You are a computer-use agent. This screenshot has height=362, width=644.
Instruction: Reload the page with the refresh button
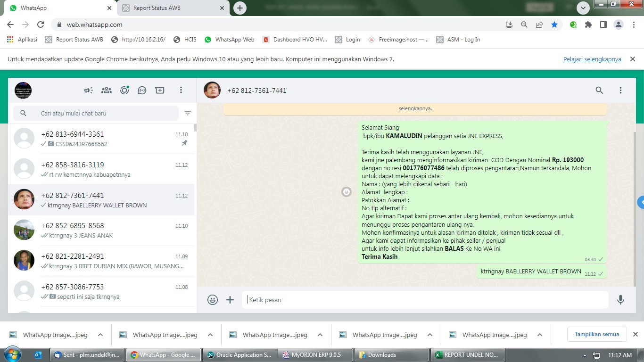[41, 25]
